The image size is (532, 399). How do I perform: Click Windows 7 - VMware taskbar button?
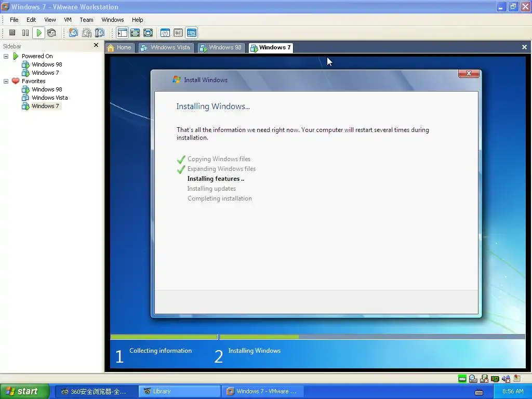coord(263,392)
